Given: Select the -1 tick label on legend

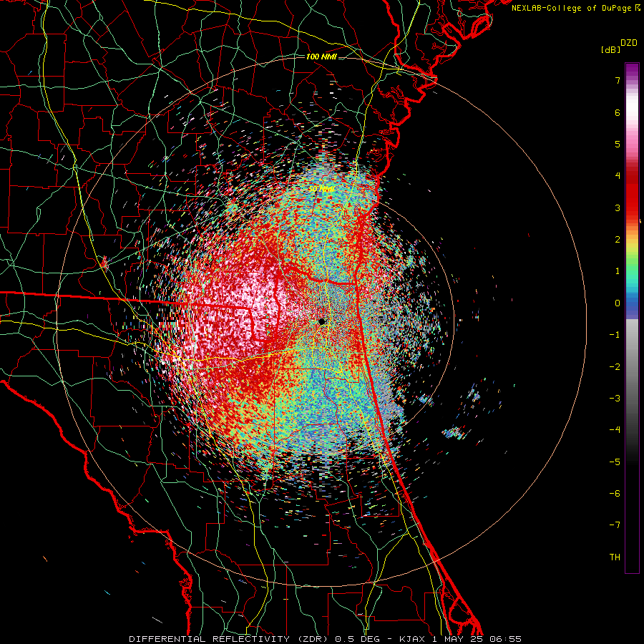Looking at the screenshot, I should (x=615, y=335).
